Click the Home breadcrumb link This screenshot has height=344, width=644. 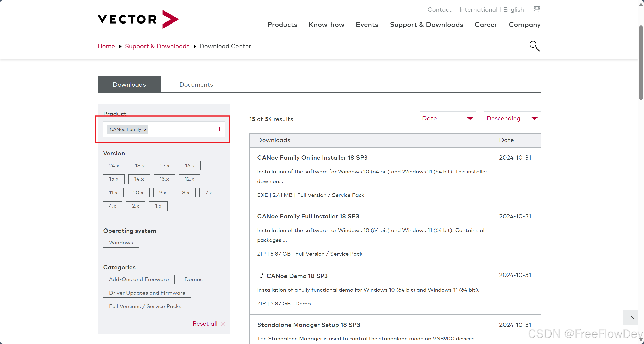click(106, 46)
